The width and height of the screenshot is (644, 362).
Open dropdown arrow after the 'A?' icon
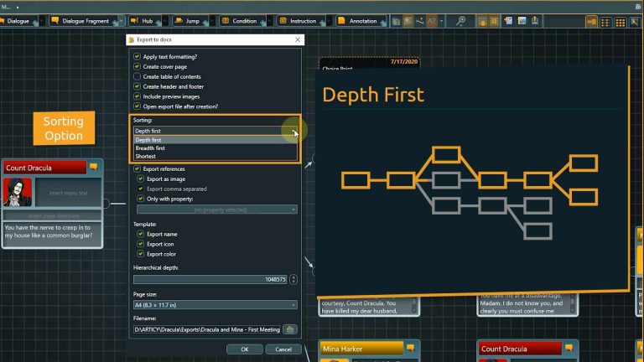point(442,21)
